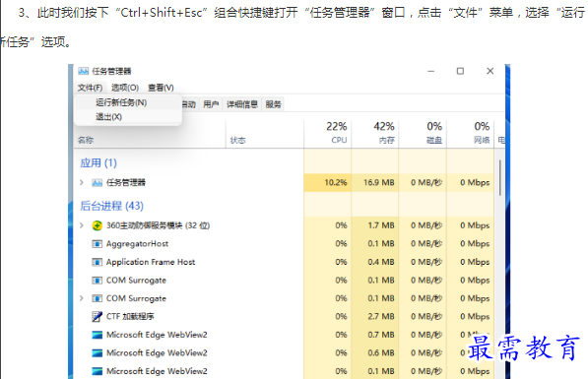Viewport: 588px width, 379px height.
Task: Expand the 任务管理器 app entry
Action: pyautogui.click(x=82, y=182)
